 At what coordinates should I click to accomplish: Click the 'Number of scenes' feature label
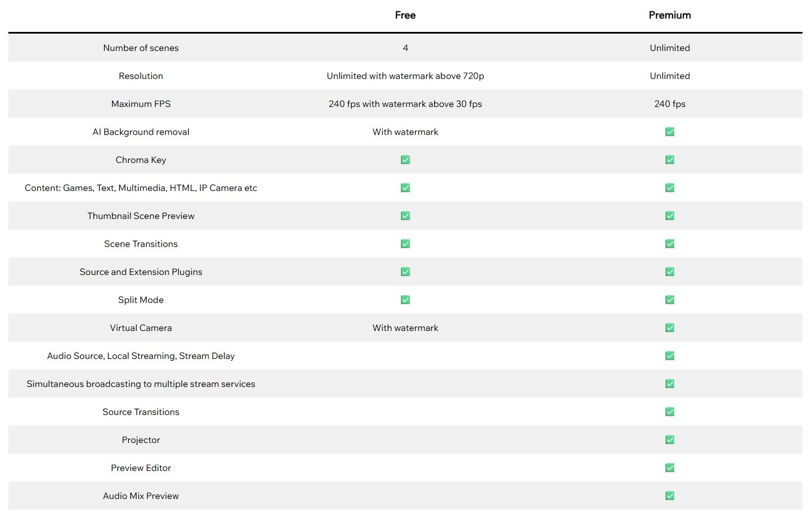(x=141, y=48)
